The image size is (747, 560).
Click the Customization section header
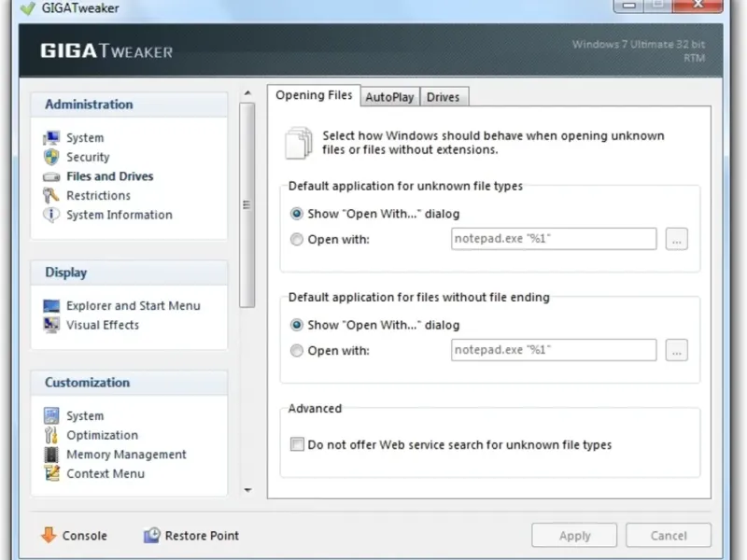[129, 383]
